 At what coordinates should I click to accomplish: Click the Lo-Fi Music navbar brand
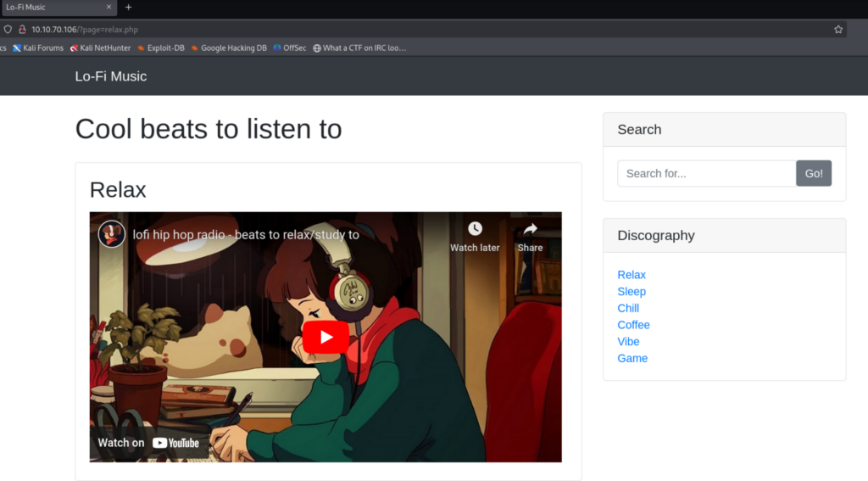[x=111, y=76]
